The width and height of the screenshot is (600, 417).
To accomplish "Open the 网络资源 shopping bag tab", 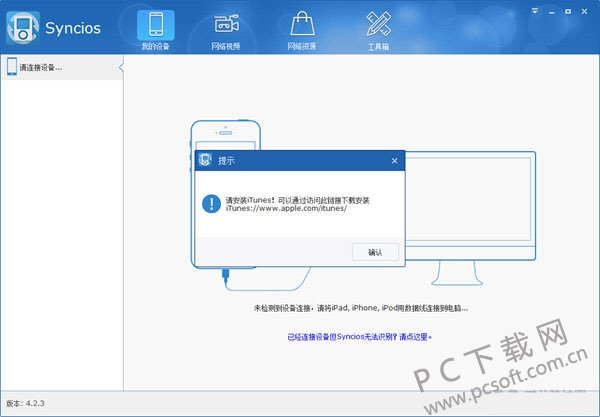I will pos(302,31).
